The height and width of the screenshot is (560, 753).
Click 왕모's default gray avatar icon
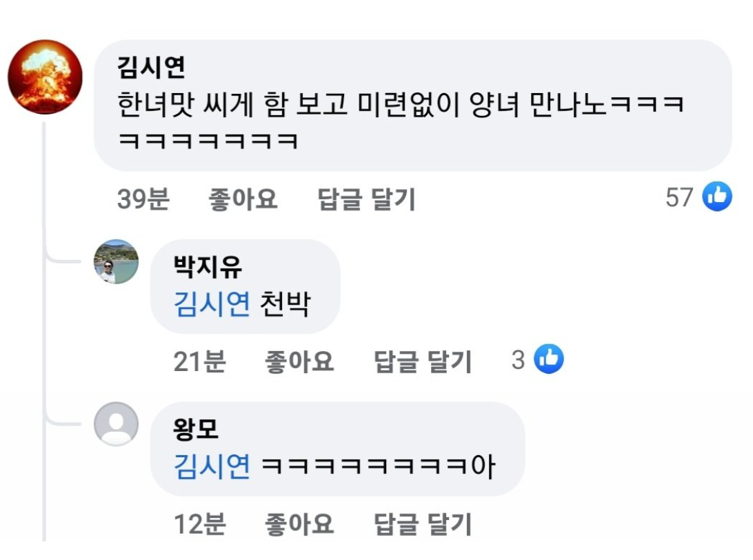click(x=116, y=423)
